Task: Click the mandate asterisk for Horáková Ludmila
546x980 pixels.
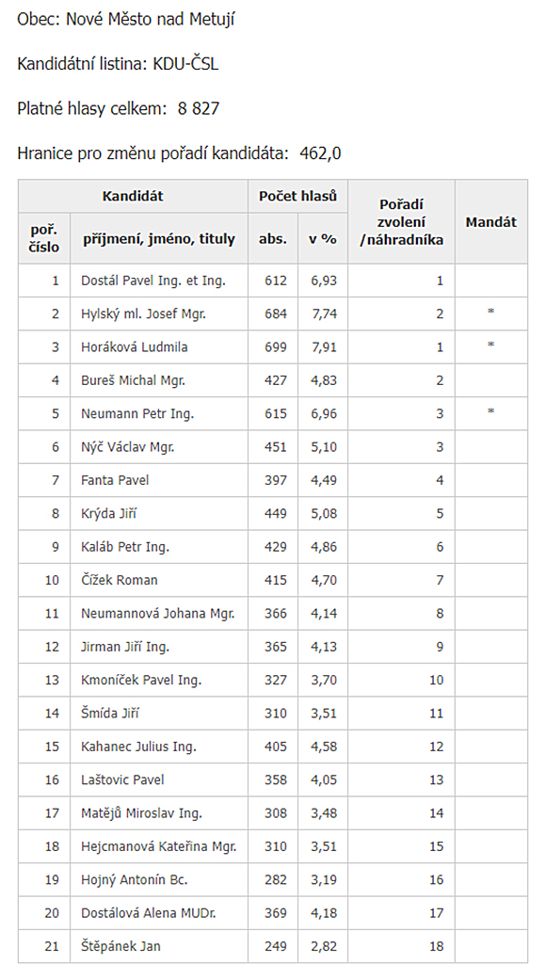Action: (491, 345)
